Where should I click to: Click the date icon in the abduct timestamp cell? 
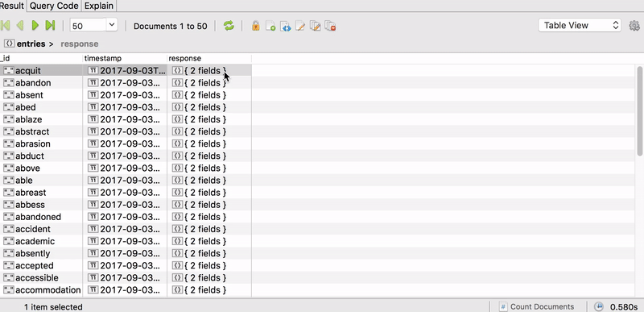(x=93, y=156)
